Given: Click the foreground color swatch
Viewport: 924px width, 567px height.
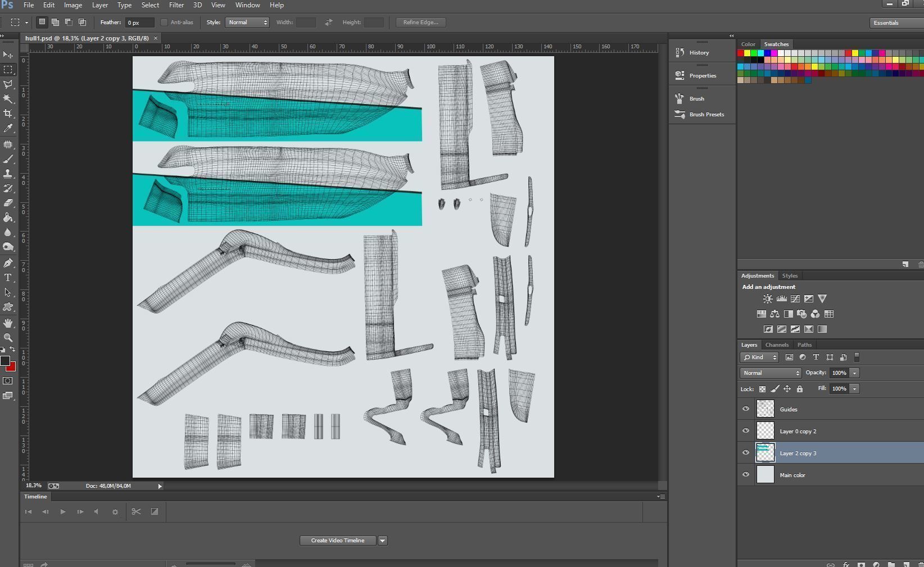Looking at the screenshot, I should [4, 361].
